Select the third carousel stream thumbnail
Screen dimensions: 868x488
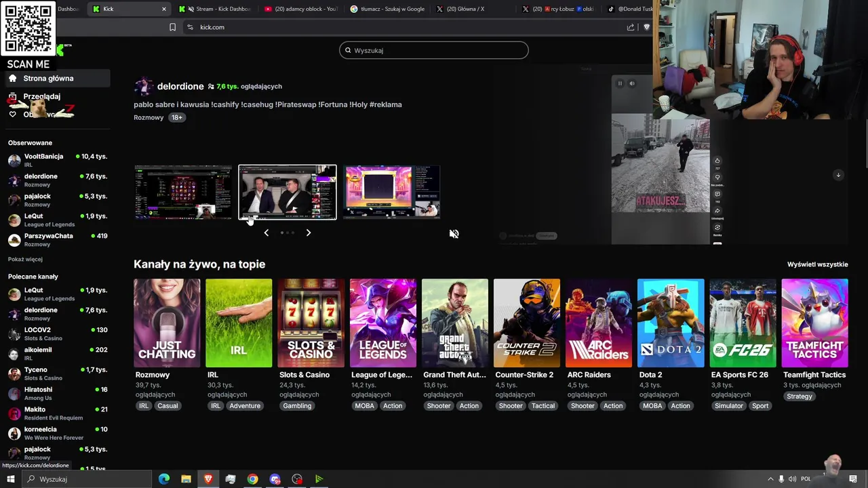pos(391,192)
